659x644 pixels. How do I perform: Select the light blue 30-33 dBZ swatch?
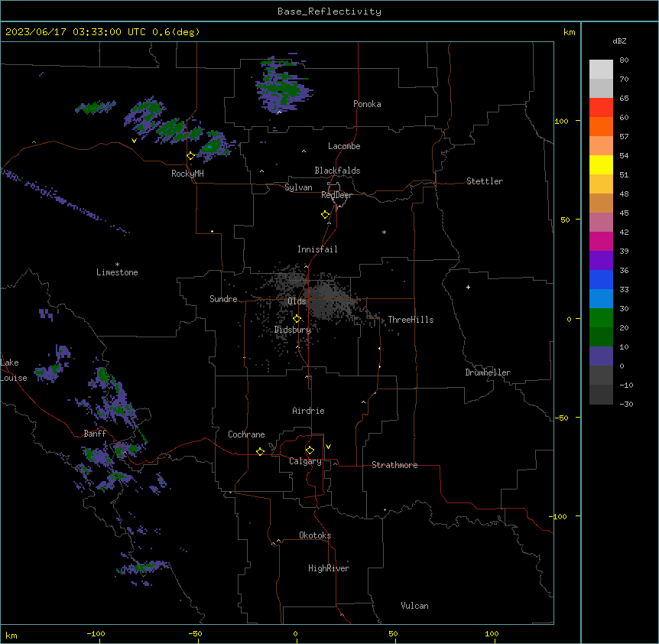click(x=601, y=299)
